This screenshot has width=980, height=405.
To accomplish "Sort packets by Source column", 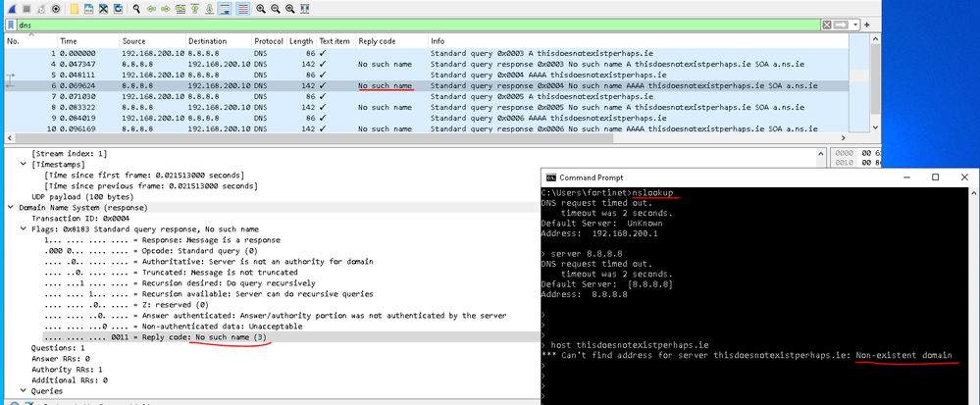I will (x=153, y=41).
